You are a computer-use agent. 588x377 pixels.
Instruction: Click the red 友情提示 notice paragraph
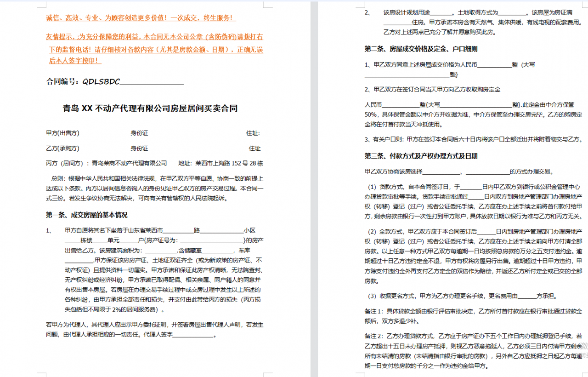155,49
